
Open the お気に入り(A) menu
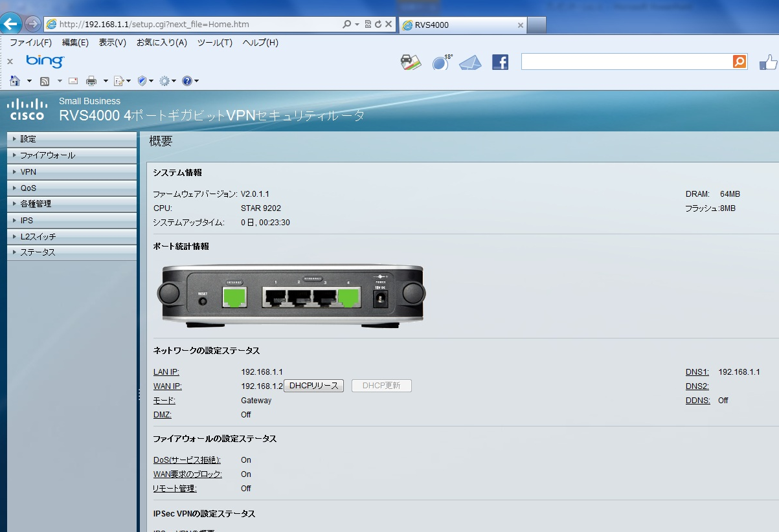tap(162, 43)
